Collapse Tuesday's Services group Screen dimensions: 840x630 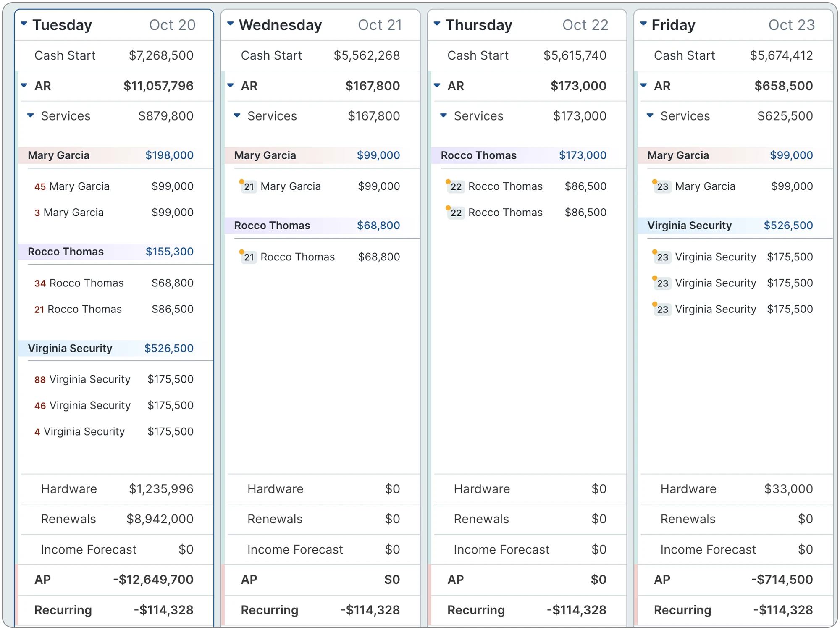coord(31,115)
